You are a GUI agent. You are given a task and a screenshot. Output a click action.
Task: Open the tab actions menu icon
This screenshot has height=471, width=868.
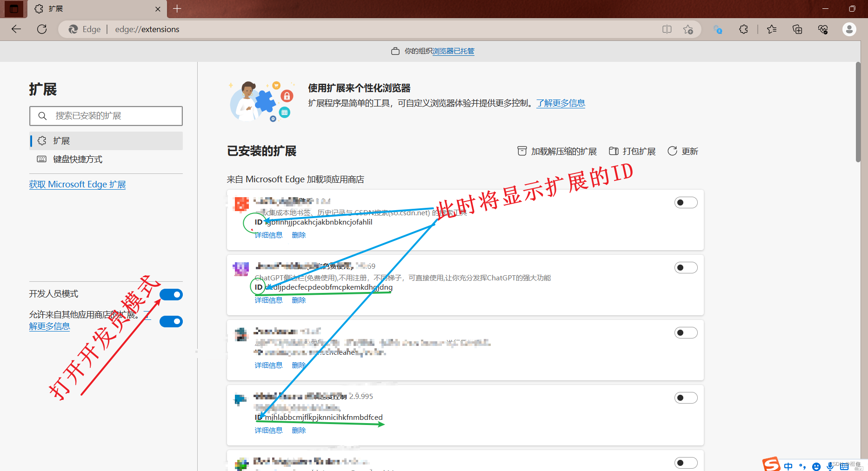click(x=14, y=9)
